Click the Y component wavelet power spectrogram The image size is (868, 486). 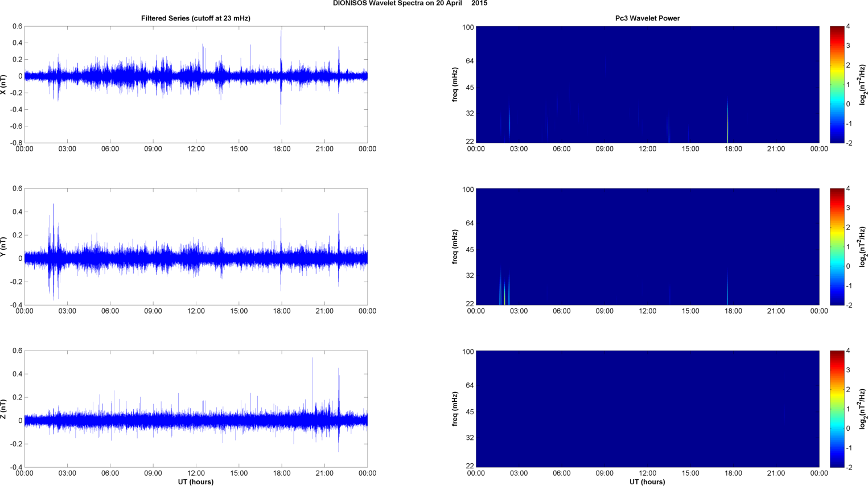click(x=647, y=246)
